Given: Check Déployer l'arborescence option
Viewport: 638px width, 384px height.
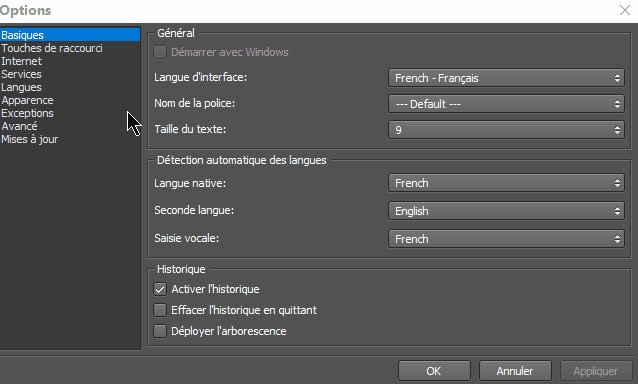Looking at the screenshot, I should [160, 331].
